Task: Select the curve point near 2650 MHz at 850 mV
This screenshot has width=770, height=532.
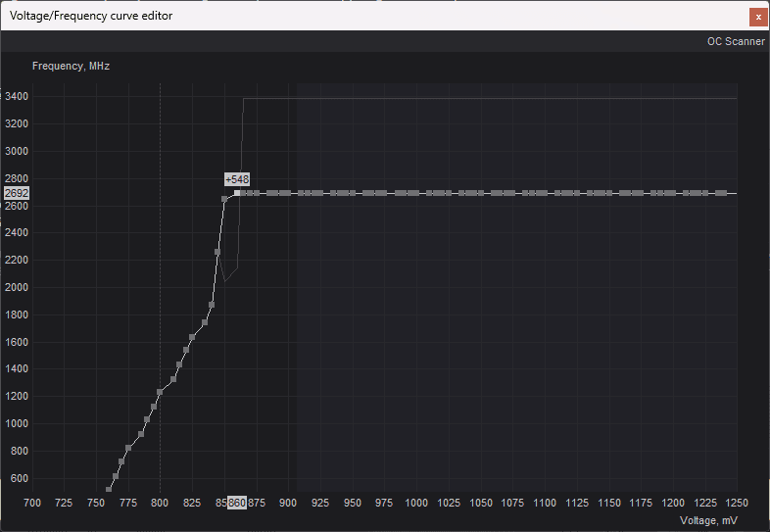Action: [x=224, y=199]
